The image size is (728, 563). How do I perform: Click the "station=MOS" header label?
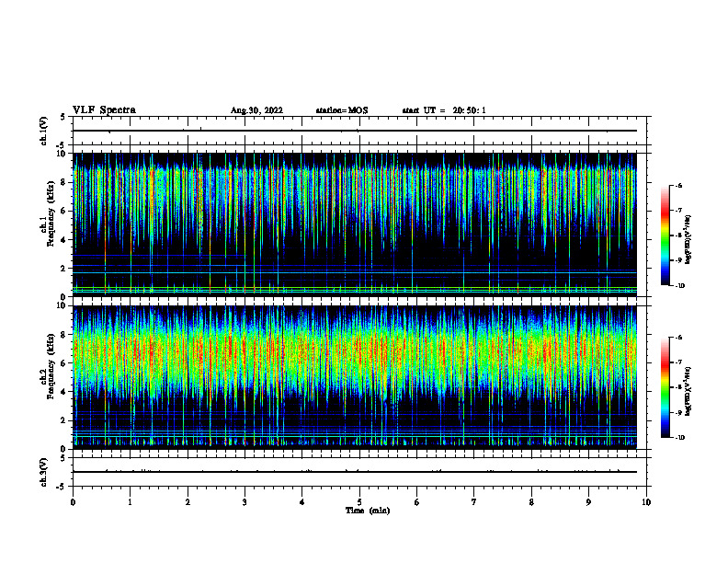(x=342, y=110)
